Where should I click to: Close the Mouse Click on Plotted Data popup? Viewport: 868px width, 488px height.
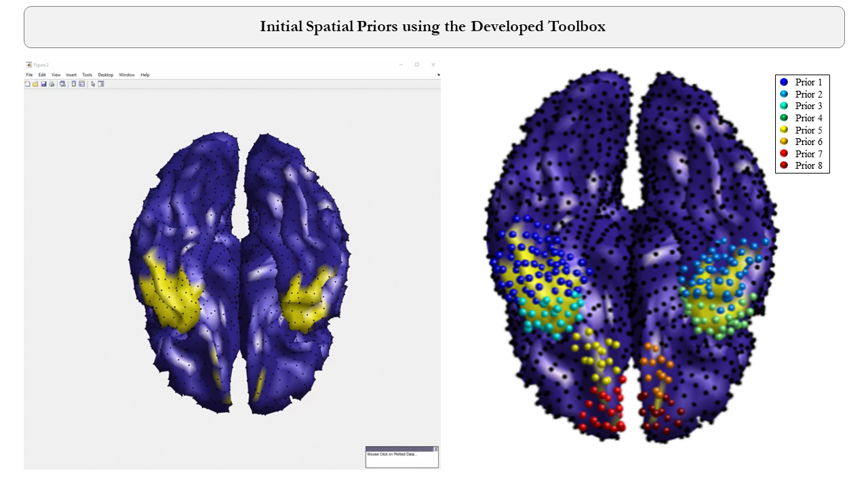(x=436, y=449)
